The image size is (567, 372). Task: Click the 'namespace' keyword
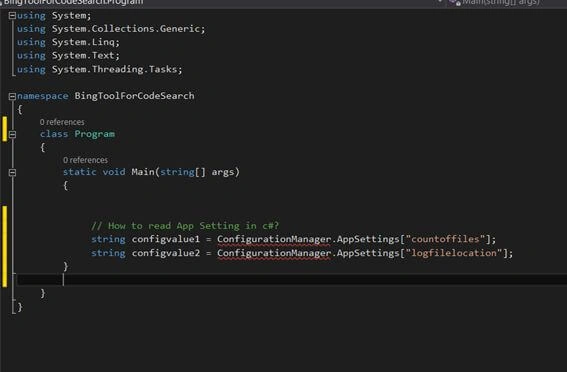pos(43,96)
